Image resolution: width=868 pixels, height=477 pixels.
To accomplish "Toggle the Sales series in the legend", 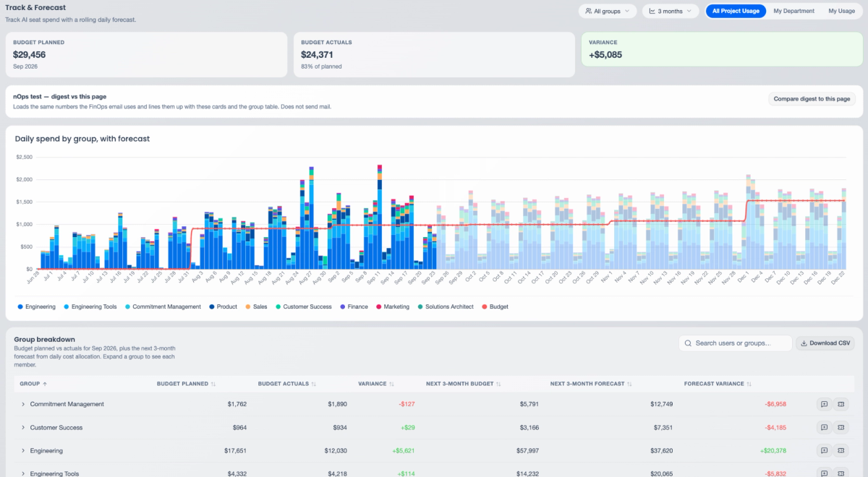I will pos(257,306).
